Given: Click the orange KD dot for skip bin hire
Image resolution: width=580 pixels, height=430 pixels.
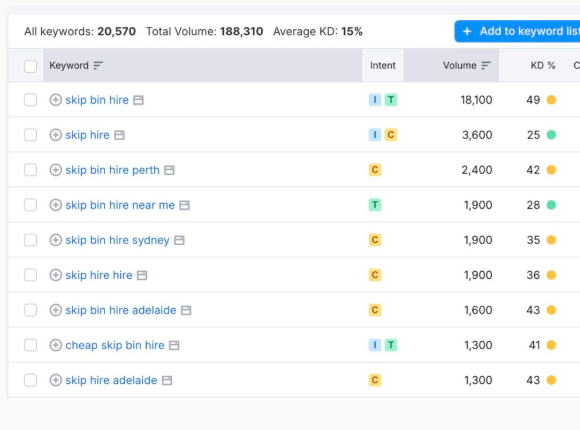Looking at the screenshot, I should tap(551, 100).
